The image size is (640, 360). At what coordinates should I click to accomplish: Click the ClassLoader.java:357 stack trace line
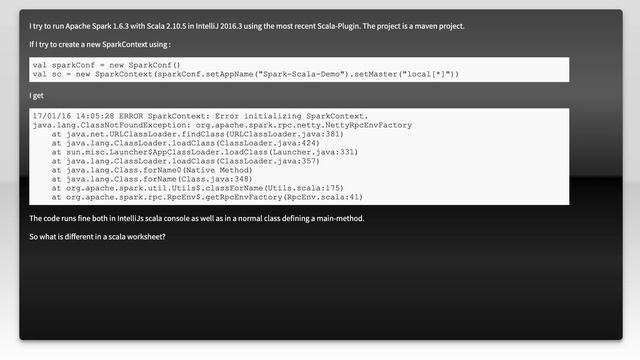click(186, 161)
